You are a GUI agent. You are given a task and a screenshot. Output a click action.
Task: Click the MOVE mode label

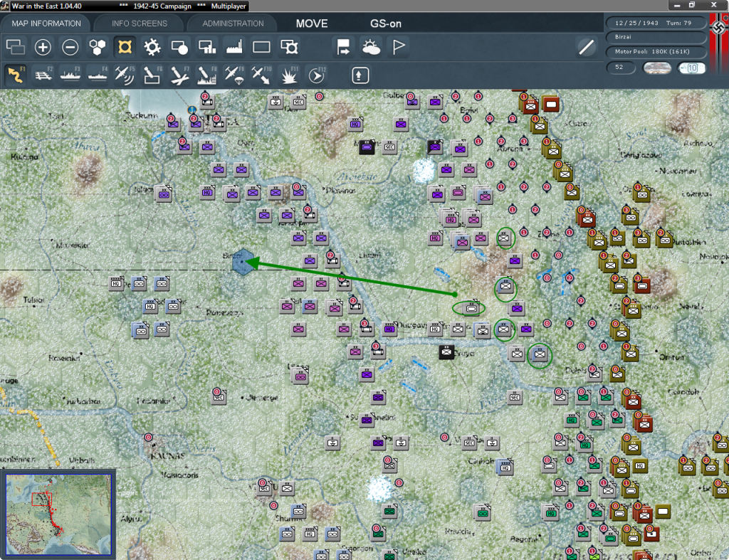(312, 23)
